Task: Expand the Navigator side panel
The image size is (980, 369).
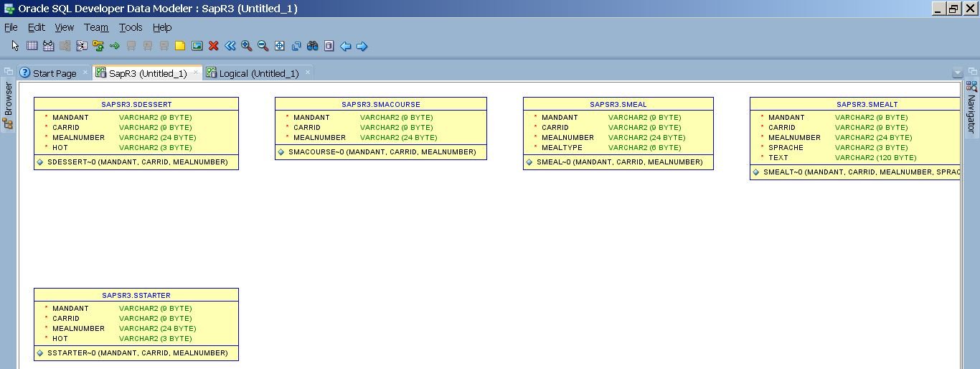Action: click(x=971, y=106)
